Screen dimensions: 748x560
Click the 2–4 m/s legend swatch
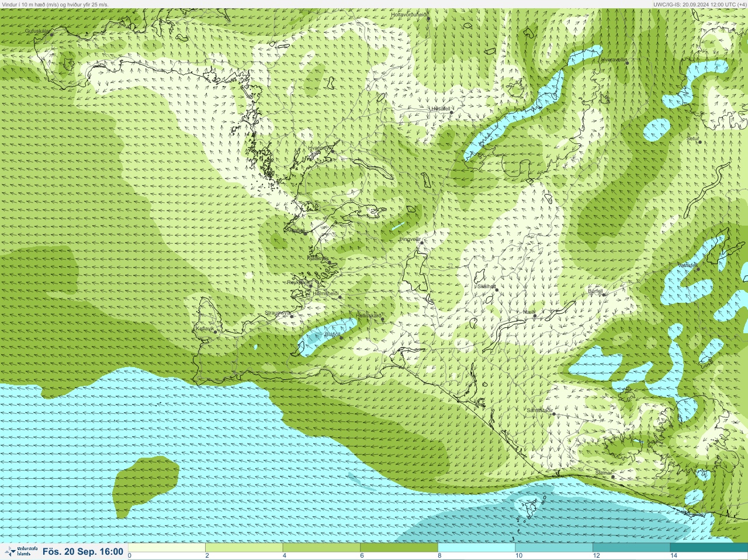coord(244,548)
